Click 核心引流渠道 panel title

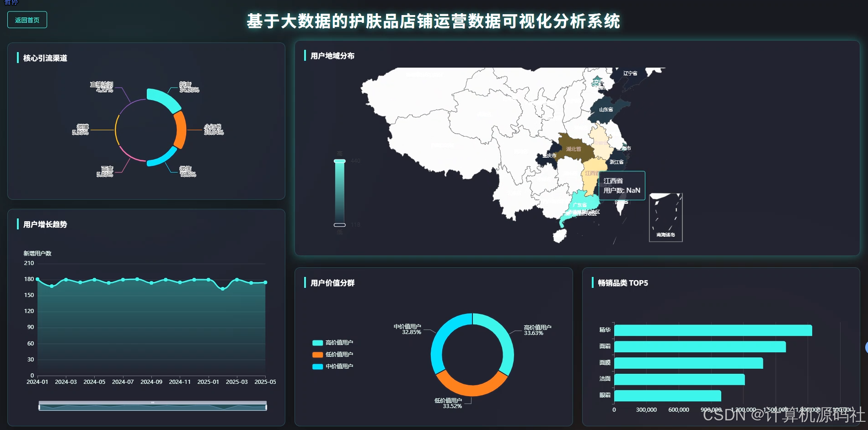click(x=45, y=58)
